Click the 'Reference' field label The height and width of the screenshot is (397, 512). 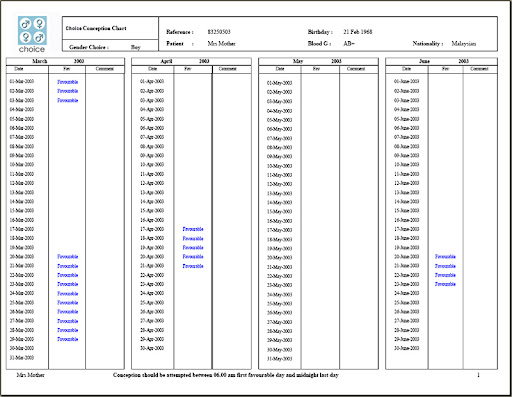pyautogui.click(x=180, y=32)
